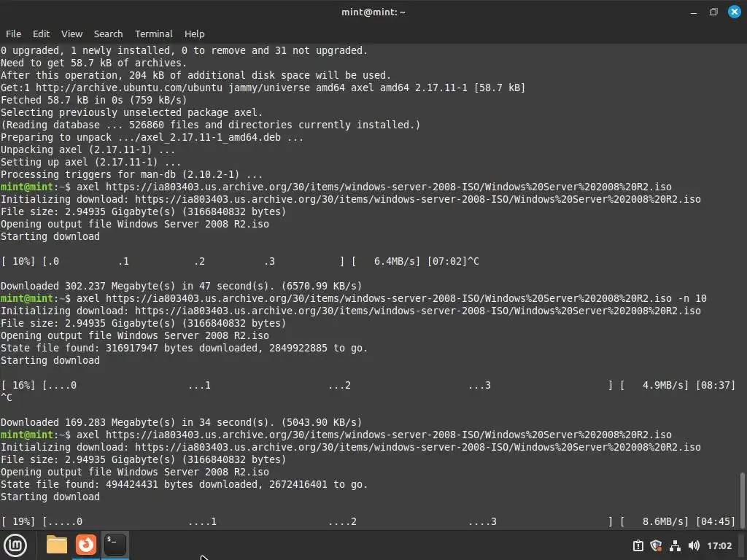This screenshot has width=747, height=560.
Task: Click the 'Get:1 http://archive.ubuntu.com/ubuntu' line
Action: [x=263, y=87]
